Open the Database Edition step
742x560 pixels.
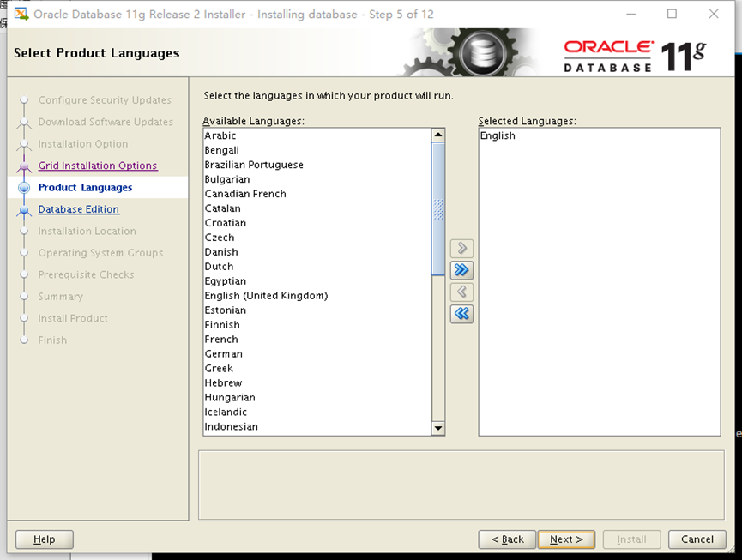[79, 209]
